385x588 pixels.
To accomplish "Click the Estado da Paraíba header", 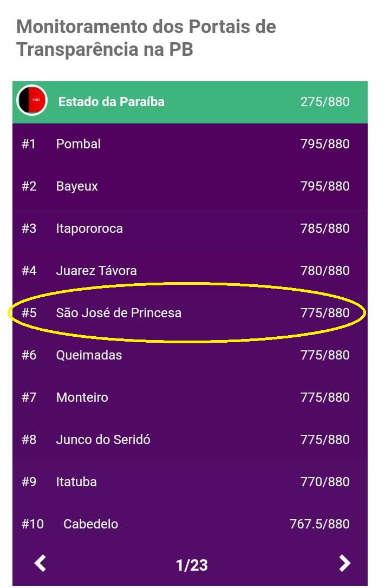I will pos(190,102).
